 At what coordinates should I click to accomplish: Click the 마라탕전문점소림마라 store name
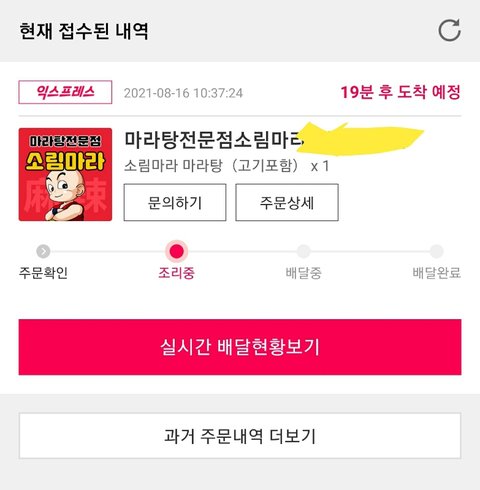[213, 140]
